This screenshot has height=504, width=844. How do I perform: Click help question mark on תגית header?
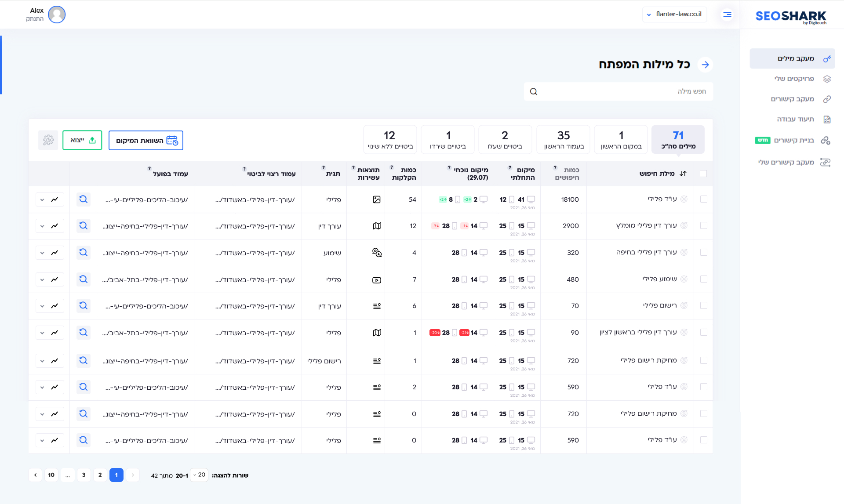point(324,168)
